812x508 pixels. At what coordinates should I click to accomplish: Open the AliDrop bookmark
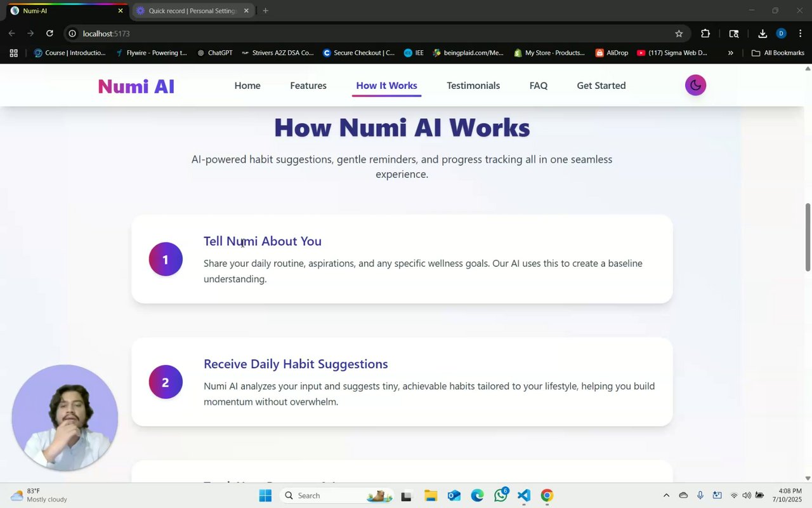tap(612, 53)
